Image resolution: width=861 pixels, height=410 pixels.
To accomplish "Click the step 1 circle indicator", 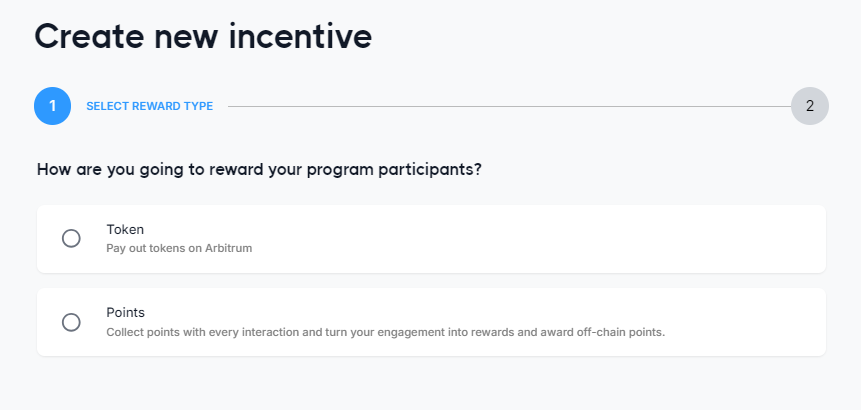I will 52,106.
